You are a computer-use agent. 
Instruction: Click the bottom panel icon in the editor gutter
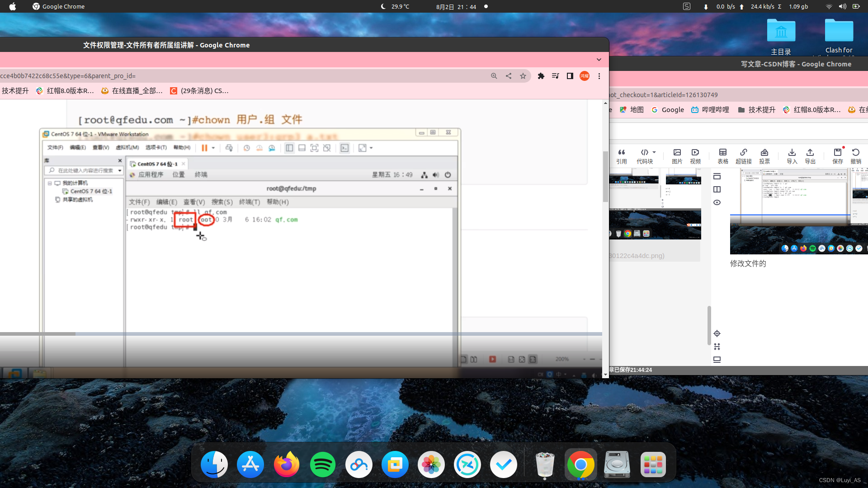[x=717, y=360]
